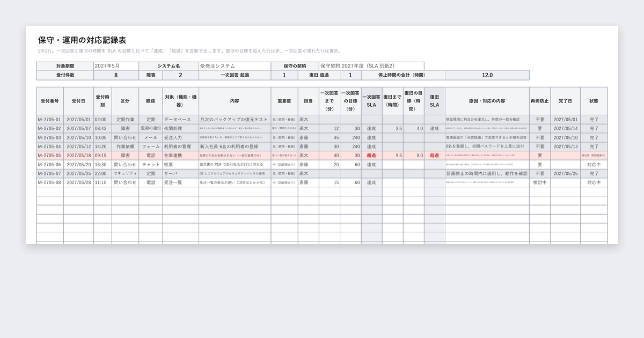Select cell M-2705-05
Image resolution: width=644 pixels, height=338 pixels.
pyautogui.click(x=50, y=156)
